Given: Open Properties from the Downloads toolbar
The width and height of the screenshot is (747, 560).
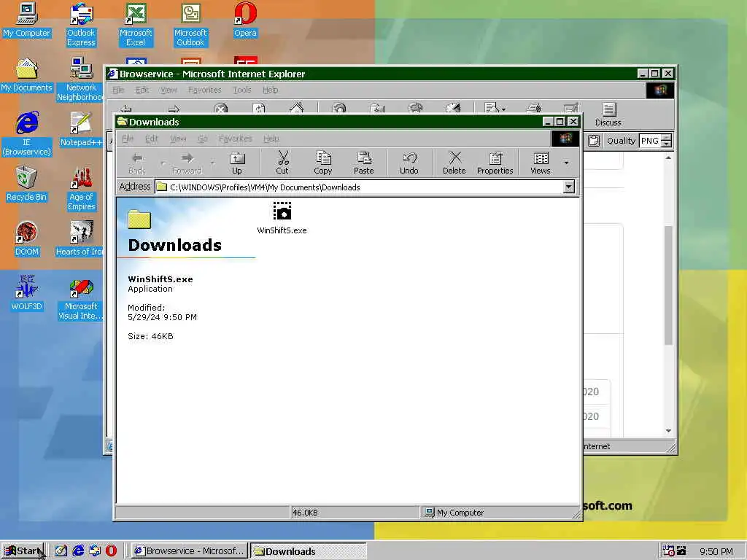Looking at the screenshot, I should [495, 163].
